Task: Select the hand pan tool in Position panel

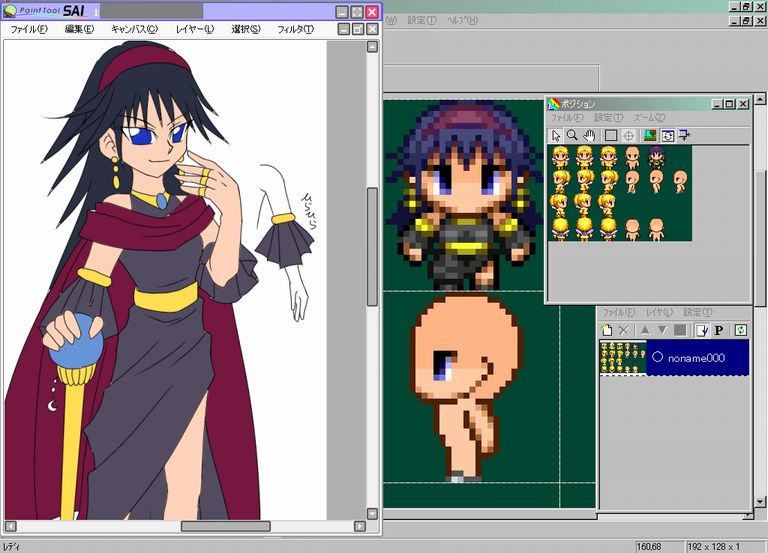Action: (589, 136)
